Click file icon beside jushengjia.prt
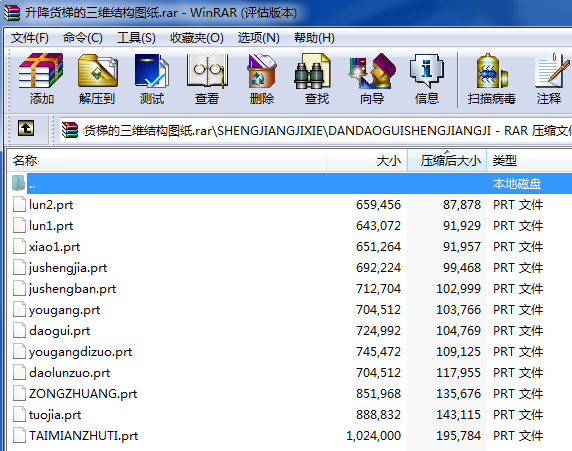The width and height of the screenshot is (572, 451). point(19,267)
